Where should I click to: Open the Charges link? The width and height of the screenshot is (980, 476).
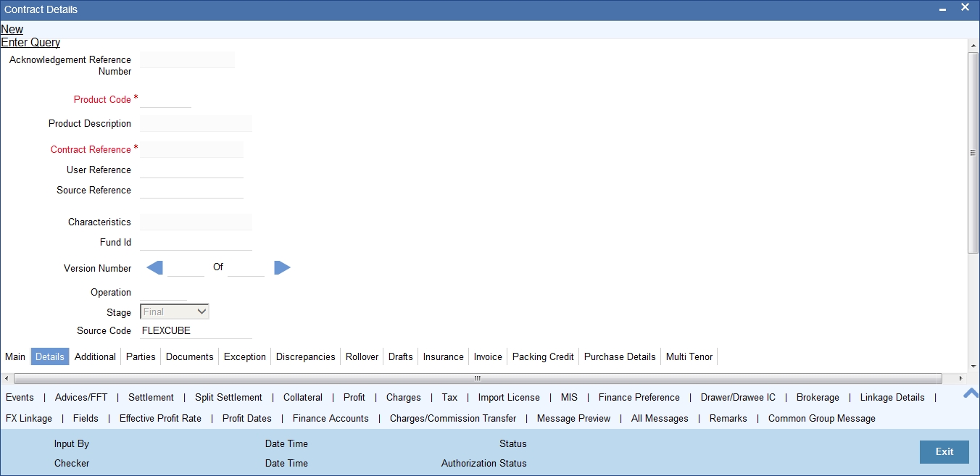(404, 397)
